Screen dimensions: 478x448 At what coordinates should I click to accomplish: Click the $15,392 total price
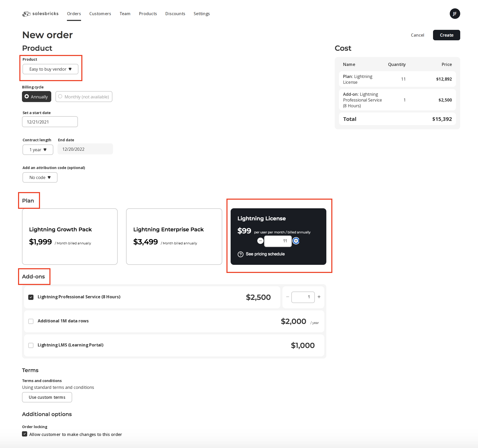(x=442, y=119)
